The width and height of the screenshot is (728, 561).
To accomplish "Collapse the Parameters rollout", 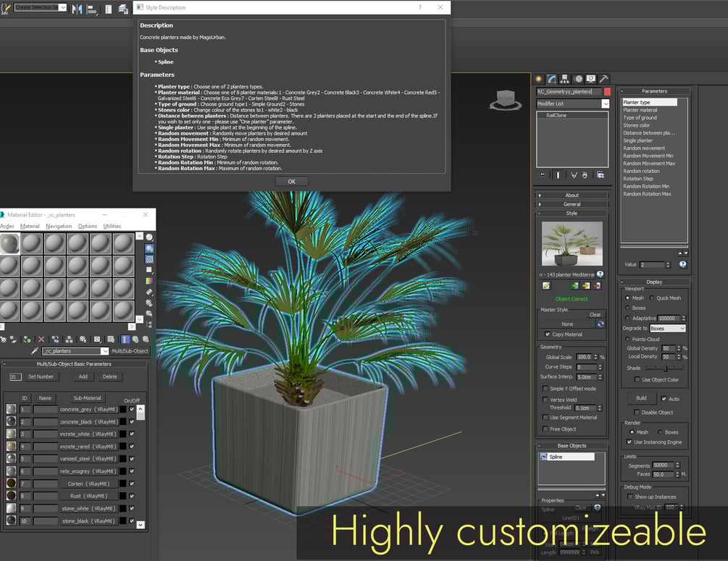I will pos(655,91).
